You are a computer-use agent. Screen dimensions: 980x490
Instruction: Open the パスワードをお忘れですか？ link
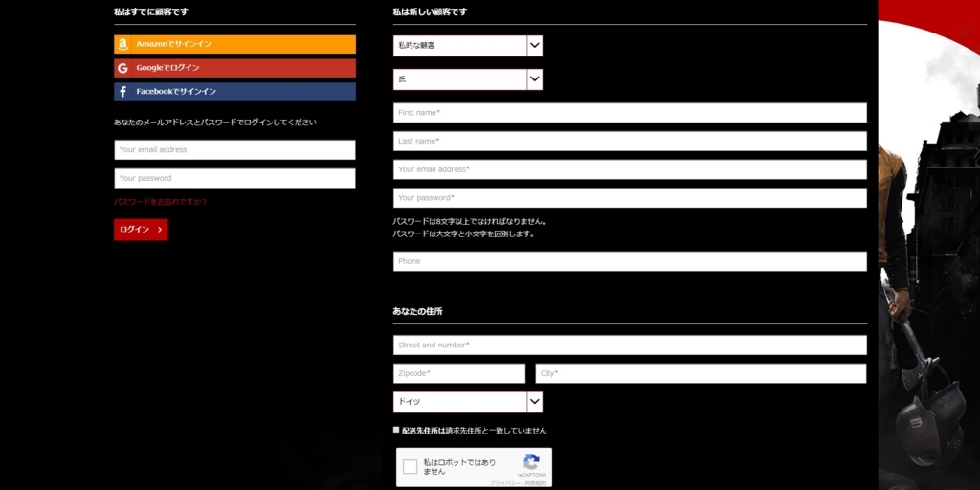click(x=160, y=202)
